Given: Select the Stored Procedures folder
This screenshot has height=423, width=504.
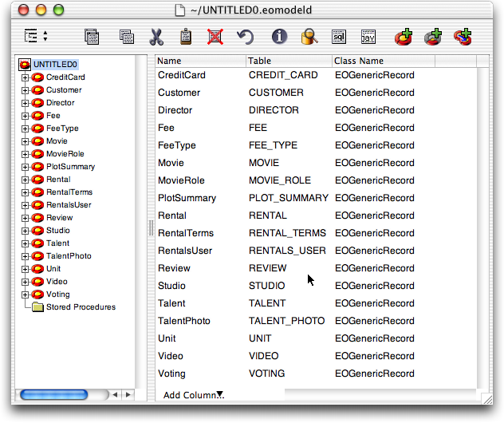Looking at the screenshot, I should point(81,307).
